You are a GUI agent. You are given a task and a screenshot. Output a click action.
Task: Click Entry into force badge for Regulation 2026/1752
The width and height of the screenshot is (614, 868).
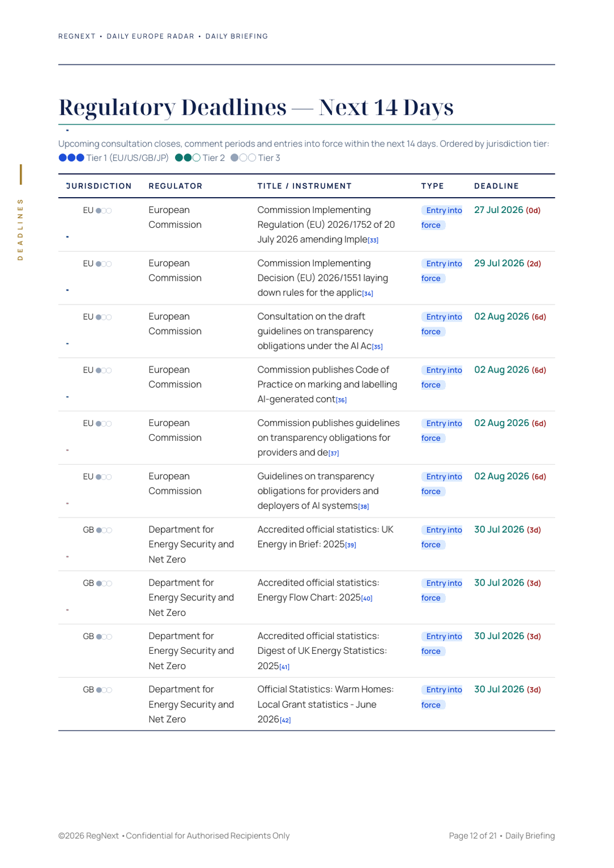click(x=442, y=218)
